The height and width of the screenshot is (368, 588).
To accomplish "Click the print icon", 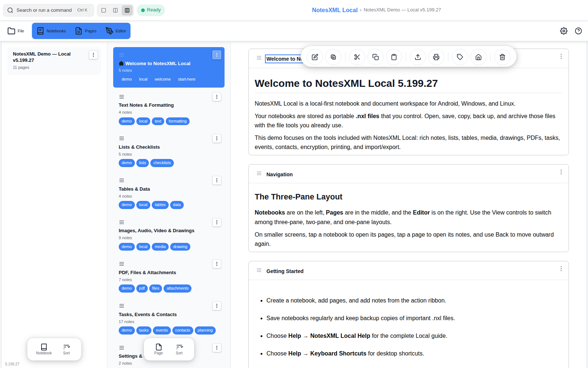I will 436,57.
